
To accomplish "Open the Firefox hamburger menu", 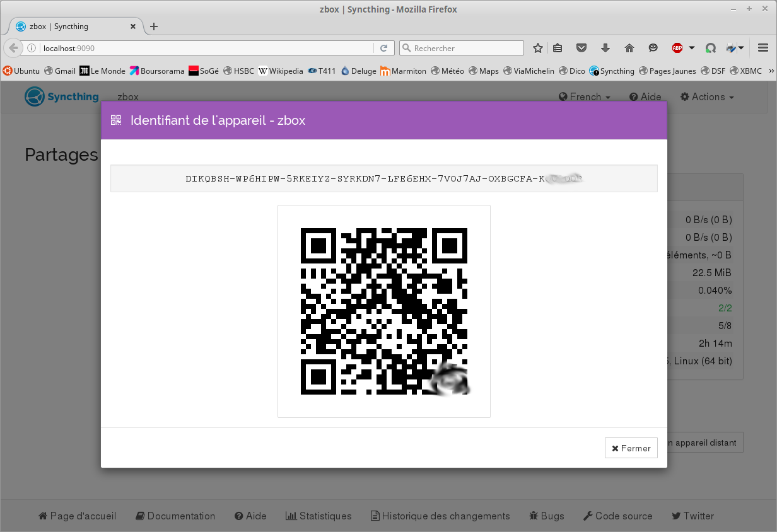I will click(x=763, y=48).
